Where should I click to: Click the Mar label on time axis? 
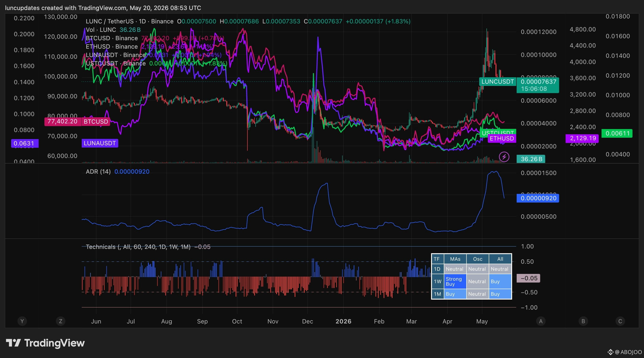pos(412,321)
